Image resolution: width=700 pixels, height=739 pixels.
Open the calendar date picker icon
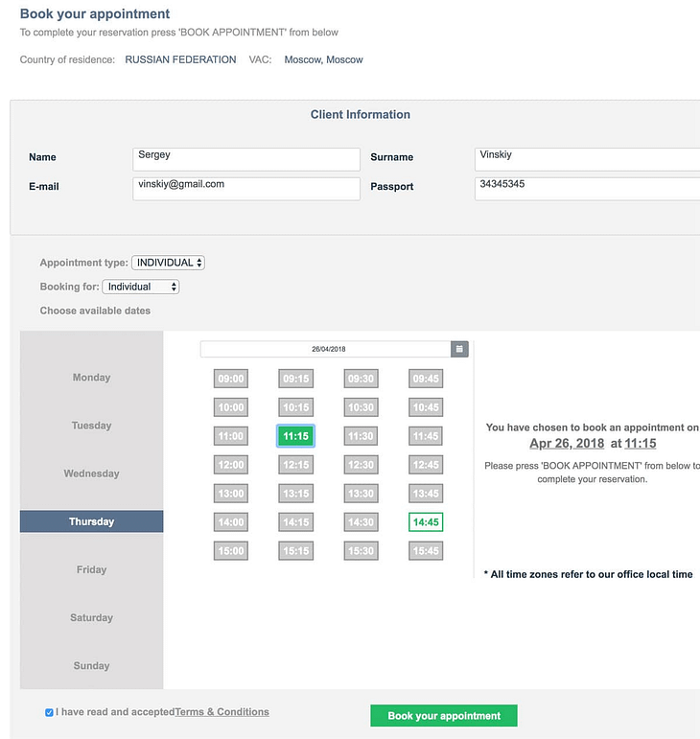(x=459, y=350)
